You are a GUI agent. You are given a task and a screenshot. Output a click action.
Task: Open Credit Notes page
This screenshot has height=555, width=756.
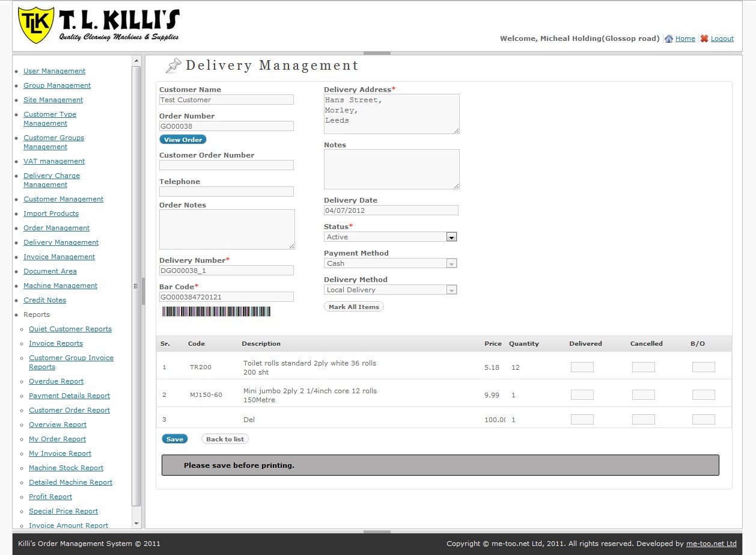(44, 300)
